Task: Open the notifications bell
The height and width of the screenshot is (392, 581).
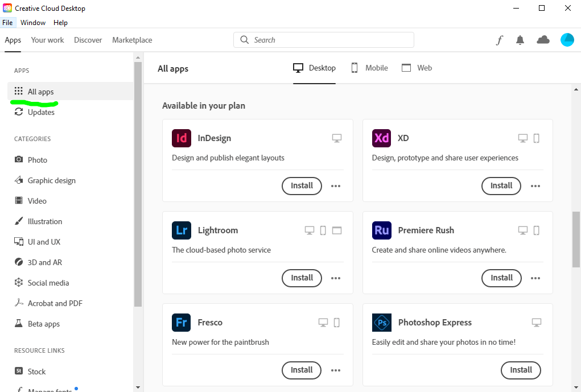Action: coord(520,40)
